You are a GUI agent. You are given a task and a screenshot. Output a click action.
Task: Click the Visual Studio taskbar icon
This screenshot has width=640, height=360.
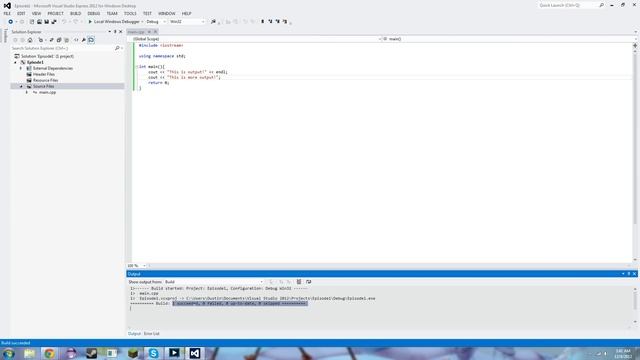tap(195, 353)
